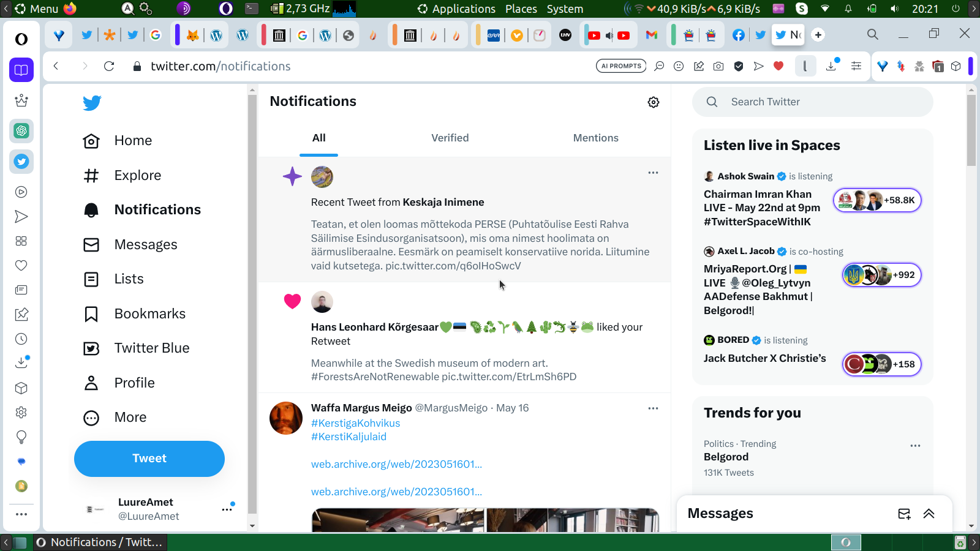Viewport: 980px width, 551px height.
Task: Click the Twitter bird logo
Action: tap(92, 103)
